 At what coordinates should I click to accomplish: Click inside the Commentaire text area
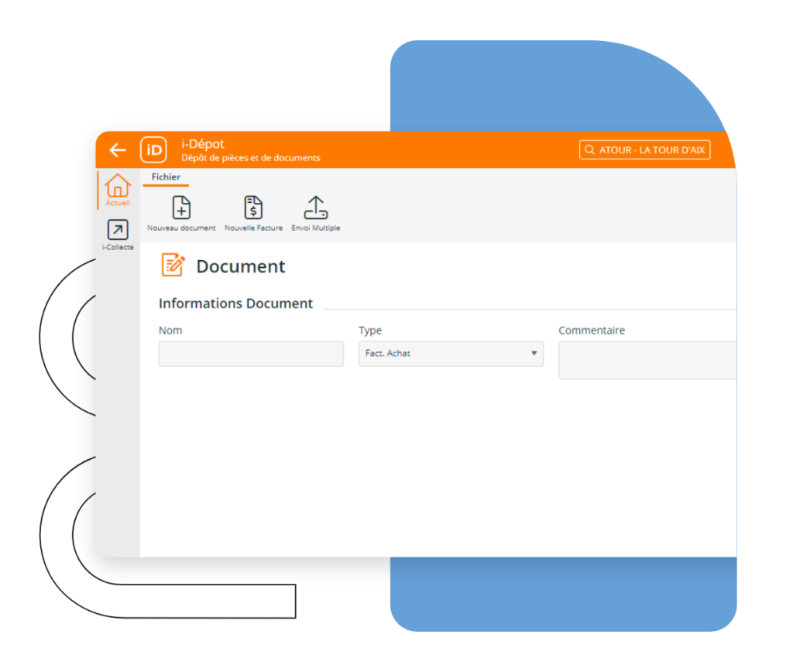tap(647, 360)
